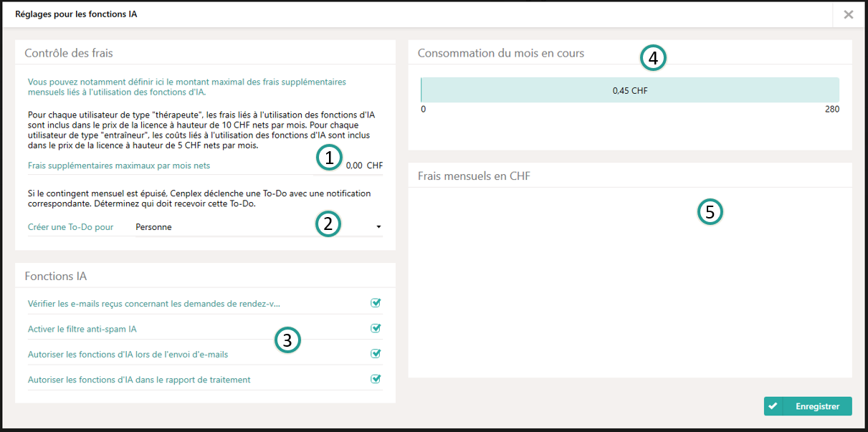Click the numbered marker 1 badge
The width and height of the screenshot is (868, 432).
328,158
